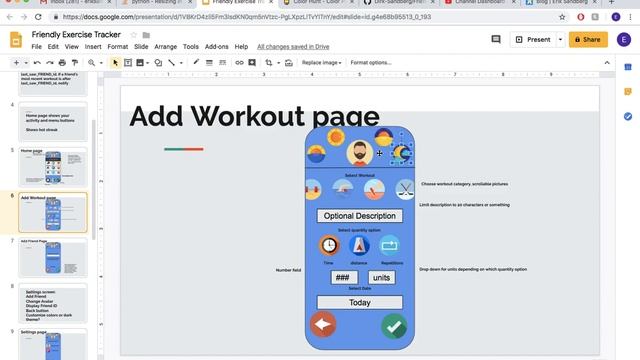Select the Shape tool
This screenshot has width=640, height=360.
click(158, 63)
